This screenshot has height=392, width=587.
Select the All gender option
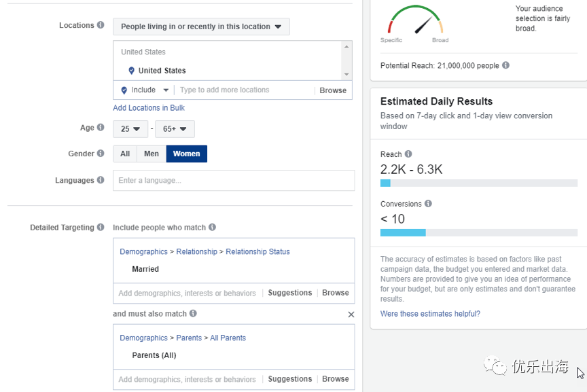coord(125,154)
